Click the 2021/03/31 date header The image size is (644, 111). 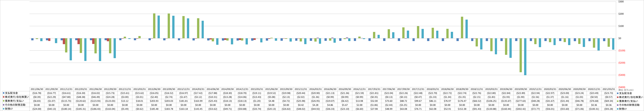[x=609, y=89]
